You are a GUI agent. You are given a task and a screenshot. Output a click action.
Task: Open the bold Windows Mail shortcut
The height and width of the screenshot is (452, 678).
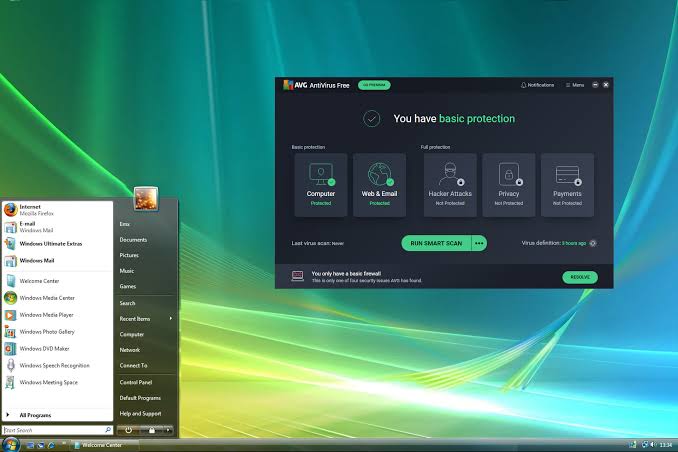pyautogui.click(x=57, y=260)
